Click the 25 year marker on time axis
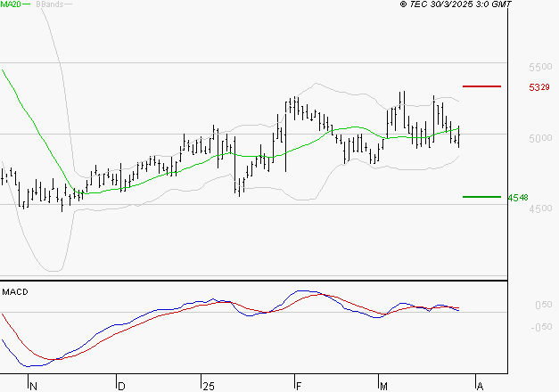 click(x=209, y=387)
